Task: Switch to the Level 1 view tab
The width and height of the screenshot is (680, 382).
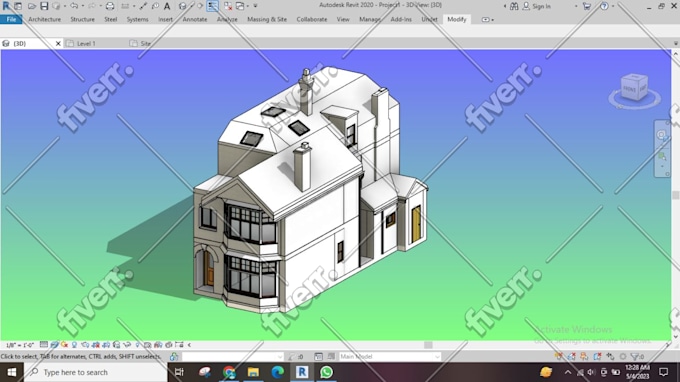Action: click(x=86, y=43)
